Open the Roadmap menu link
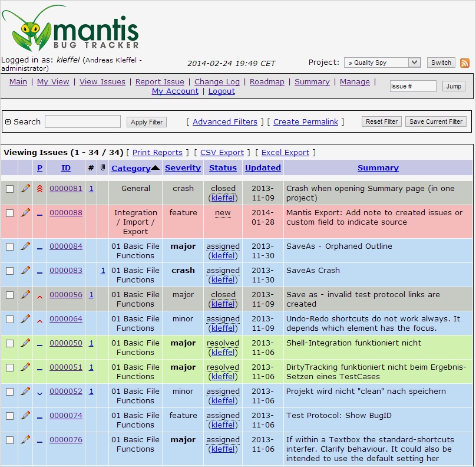476x467 pixels. point(267,82)
